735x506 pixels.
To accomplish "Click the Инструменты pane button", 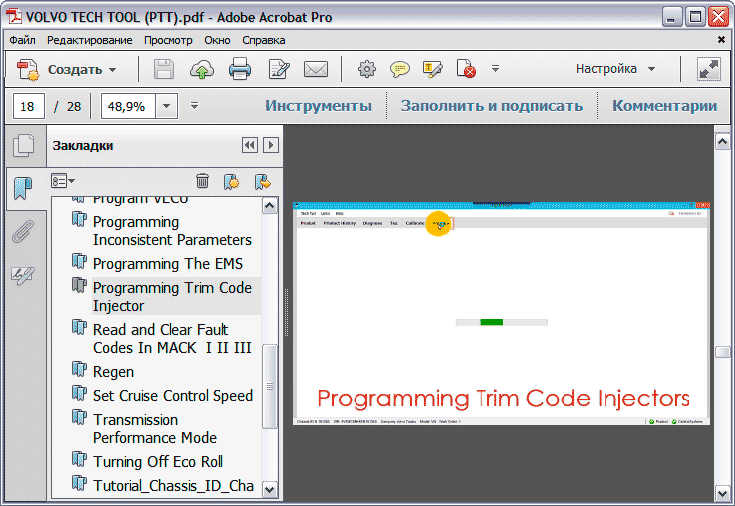I will (318, 106).
